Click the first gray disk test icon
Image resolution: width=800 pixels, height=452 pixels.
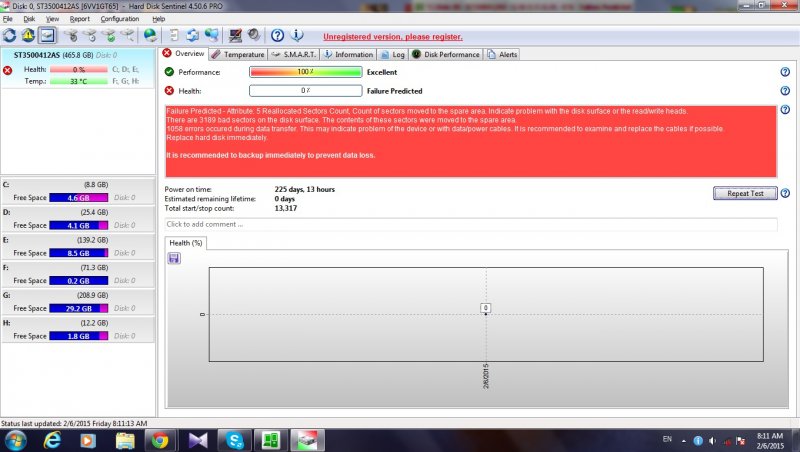[x=71, y=36]
